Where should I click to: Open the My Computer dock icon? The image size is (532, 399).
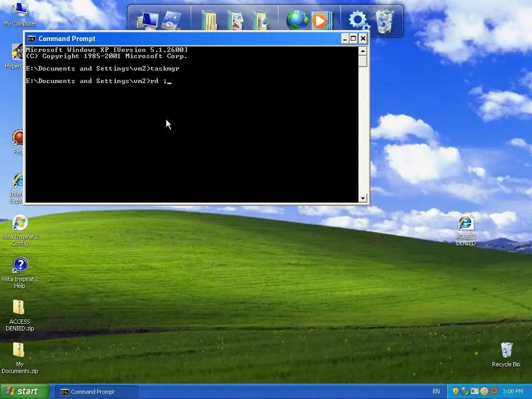pos(147,20)
